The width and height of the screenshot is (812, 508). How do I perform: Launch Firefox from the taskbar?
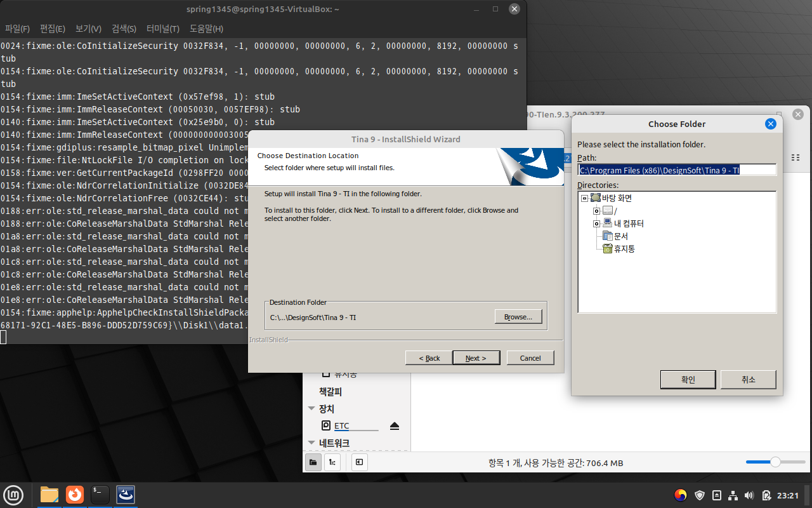[x=75, y=494]
